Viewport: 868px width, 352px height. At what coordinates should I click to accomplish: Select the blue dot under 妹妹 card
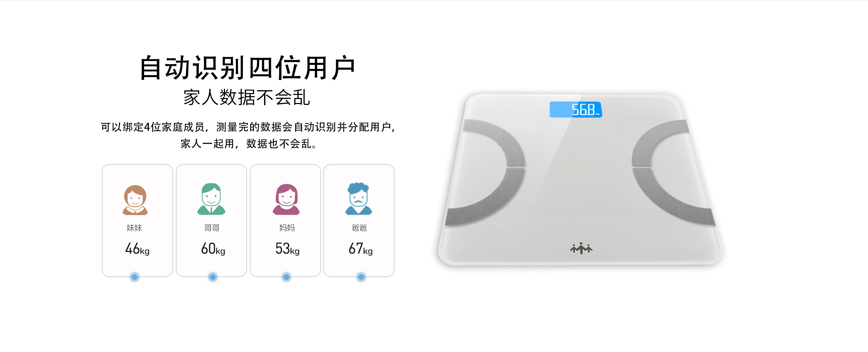pyautogui.click(x=135, y=277)
